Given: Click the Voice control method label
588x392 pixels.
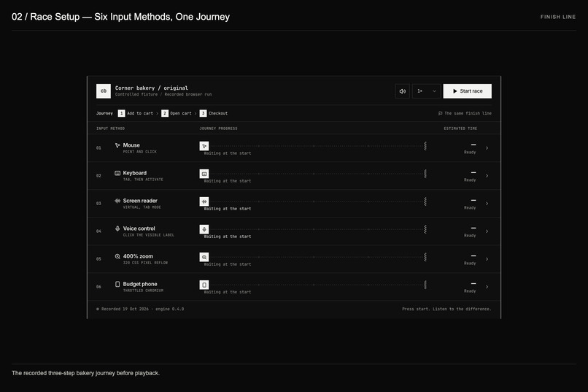Looking at the screenshot, I should click(x=139, y=228).
